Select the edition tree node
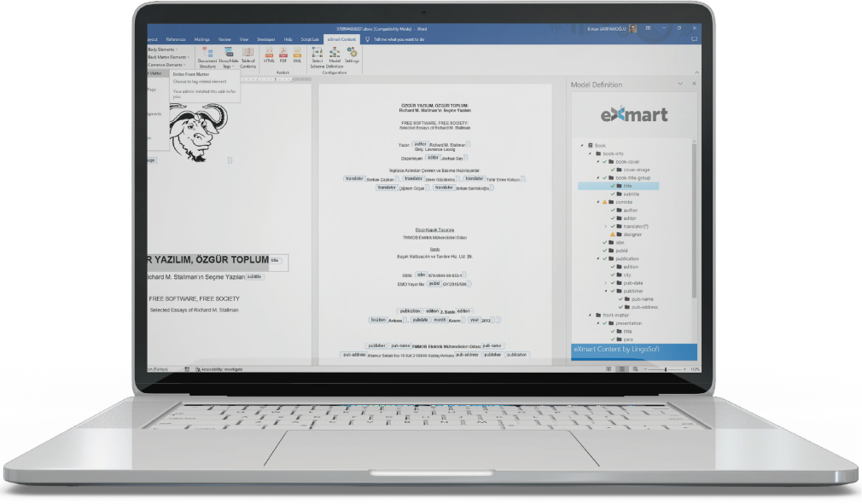The image size is (862, 504). (x=631, y=267)
